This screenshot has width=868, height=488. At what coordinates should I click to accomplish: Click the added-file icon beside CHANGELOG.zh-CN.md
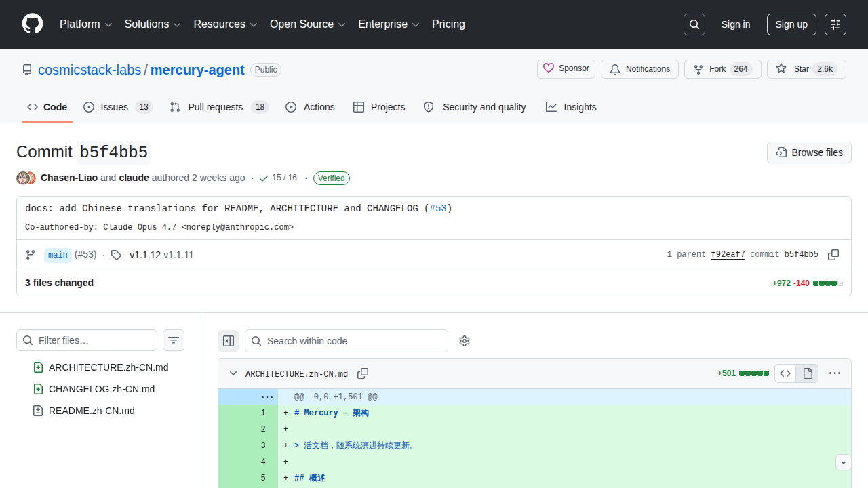[x=38, y=389]
